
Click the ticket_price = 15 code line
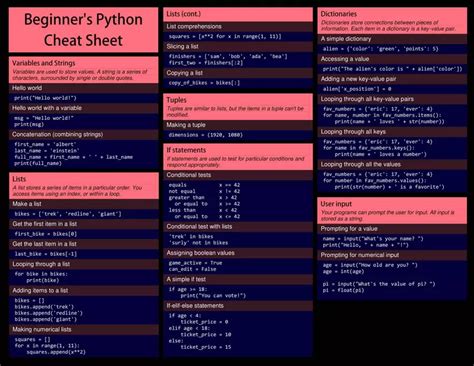tap(206, 347)
